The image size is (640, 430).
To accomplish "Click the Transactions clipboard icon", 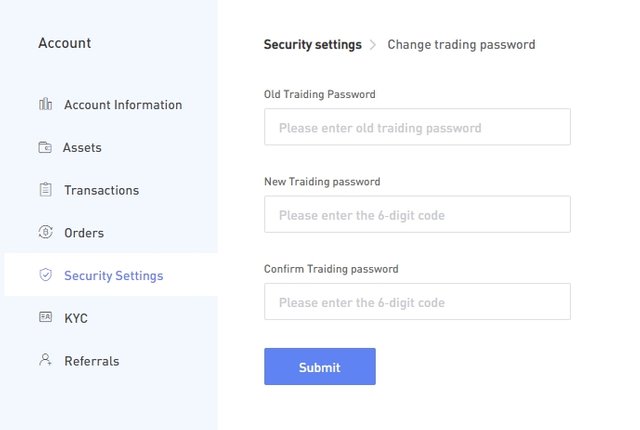I will click(45, 190).
